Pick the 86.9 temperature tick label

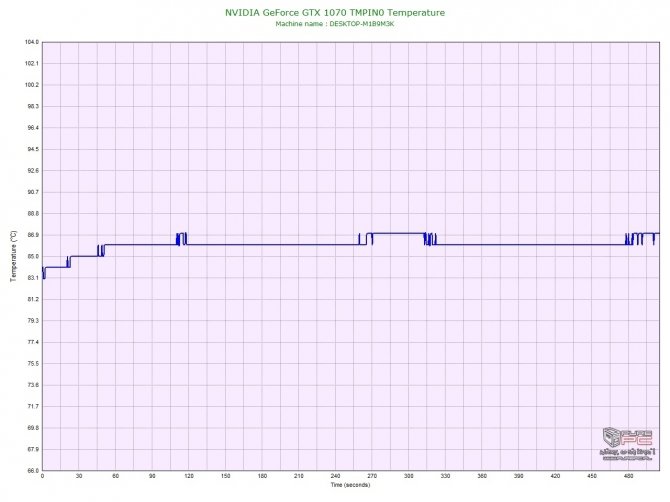point(33,235)
